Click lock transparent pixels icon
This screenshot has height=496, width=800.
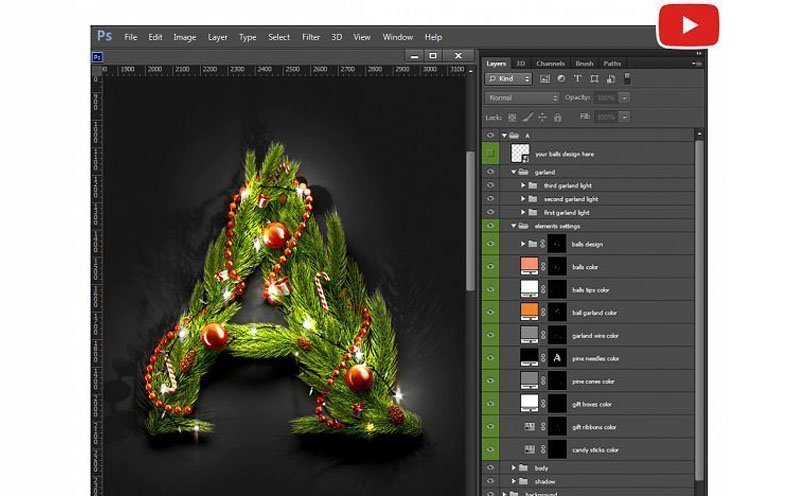tap(512, 117)
